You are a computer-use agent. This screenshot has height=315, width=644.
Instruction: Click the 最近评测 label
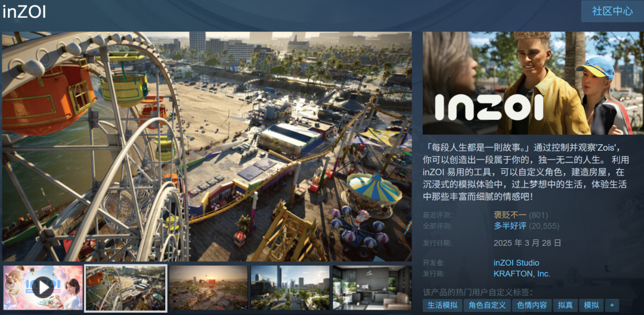point(438,216)
